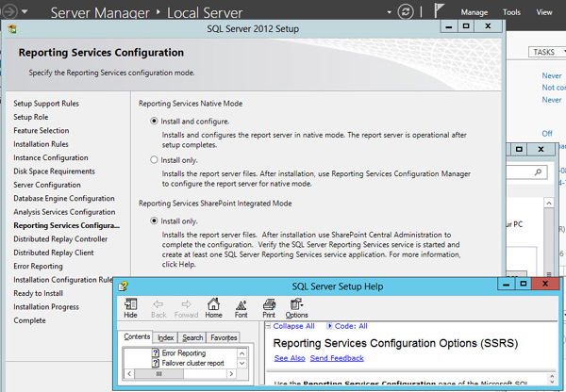The image size is (566, 392).
Task: Click Setup Role step in sidebar
Action: pos(31,117)
